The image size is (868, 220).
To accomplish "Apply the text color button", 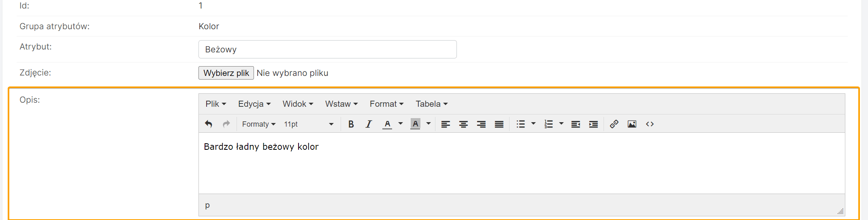I will click(387, 124).
